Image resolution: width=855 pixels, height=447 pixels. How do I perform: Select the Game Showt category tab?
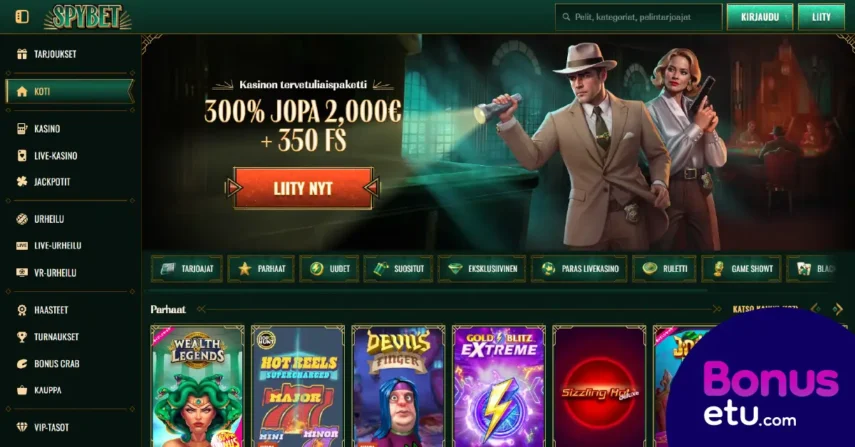741,269
